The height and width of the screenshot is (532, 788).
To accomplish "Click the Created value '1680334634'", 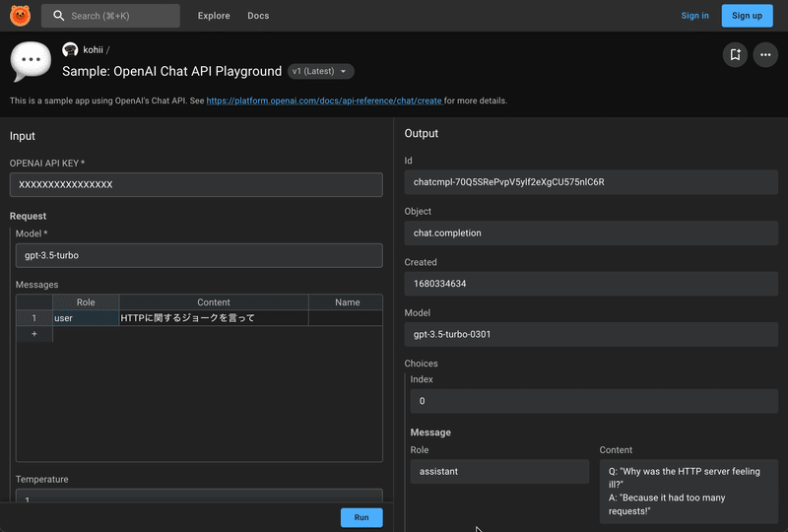I will (x=591, y=284).
